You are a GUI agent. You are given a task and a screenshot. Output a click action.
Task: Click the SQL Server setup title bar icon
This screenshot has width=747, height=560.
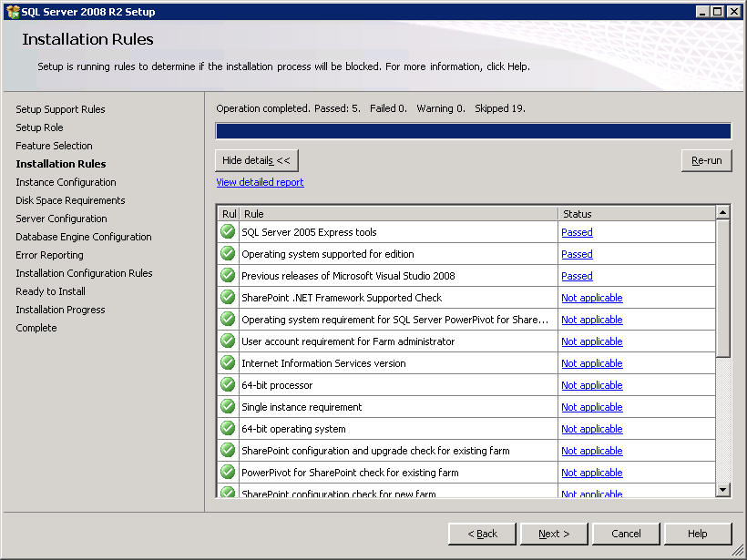pos(13,12)
